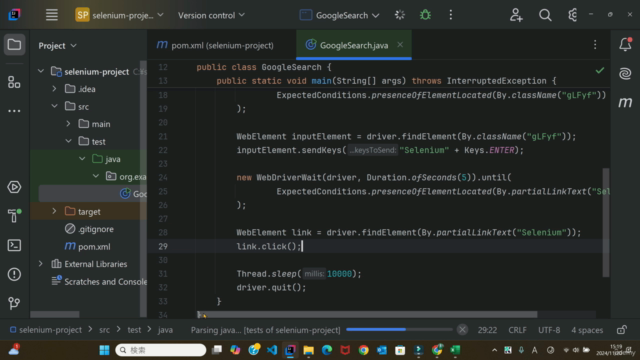Screen dimensions: 640x360
Task: Click the Run button with spinner
Action: [x=400, y=15]
